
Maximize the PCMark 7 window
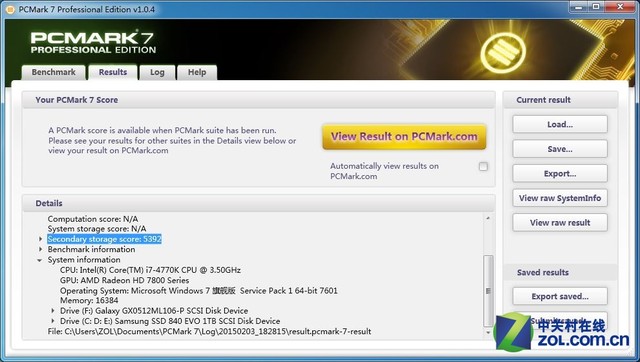(596, 7)
